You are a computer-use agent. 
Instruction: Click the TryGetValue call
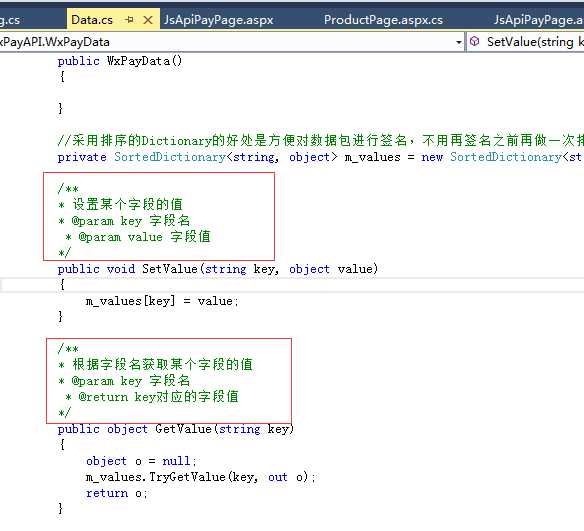point(187,477)
